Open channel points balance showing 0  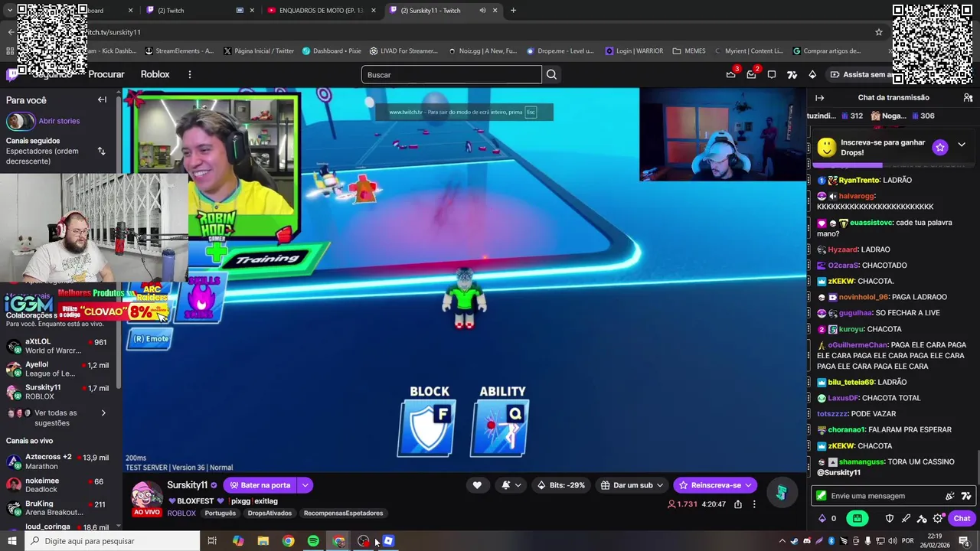coord(828,518)
